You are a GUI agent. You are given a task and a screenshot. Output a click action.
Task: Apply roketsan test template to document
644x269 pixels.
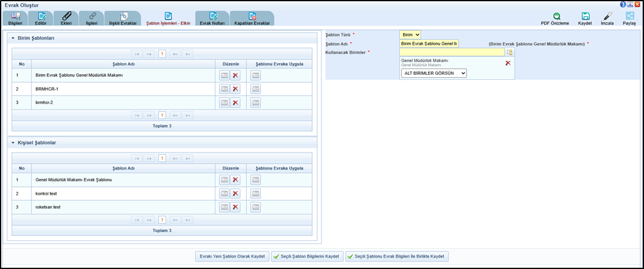(256, 206)
